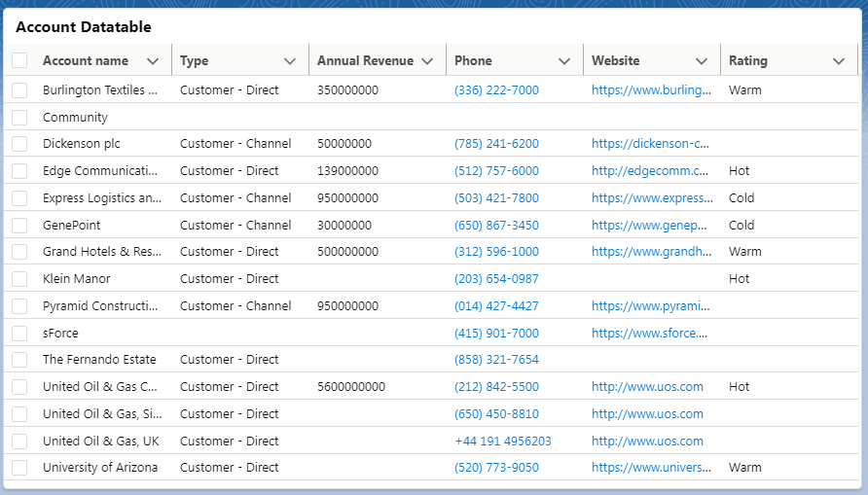Open the Type column dropdown arrow
The height and width of the screenshot is (495, 868).
coord(290,61)
